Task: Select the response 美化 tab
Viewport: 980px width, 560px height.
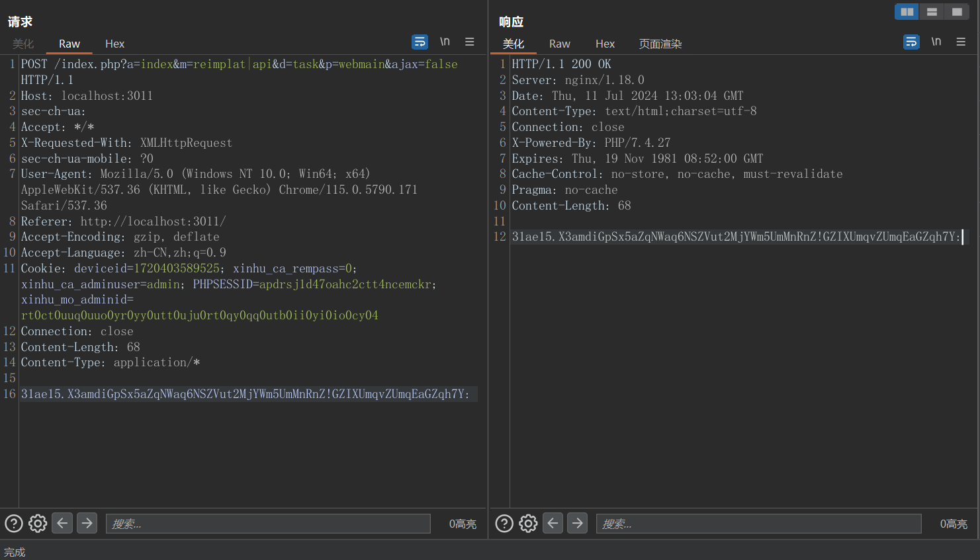Action: point(513,44)
